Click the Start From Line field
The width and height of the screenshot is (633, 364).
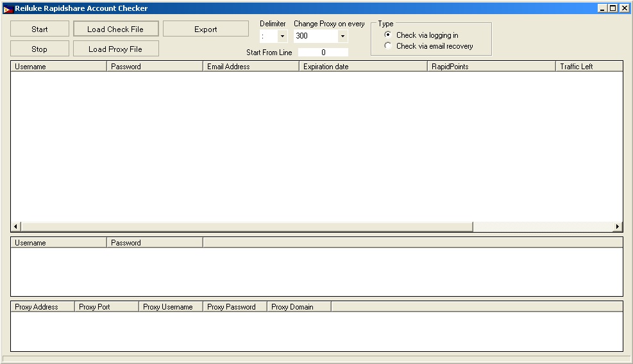(323, 53)
